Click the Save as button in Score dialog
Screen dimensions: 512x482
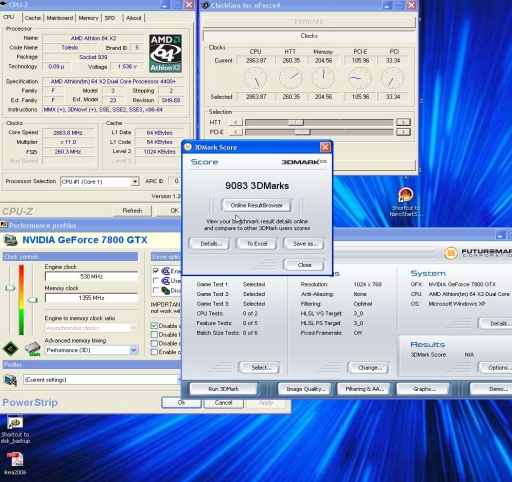pyautogui.click(x=305, y=244)
